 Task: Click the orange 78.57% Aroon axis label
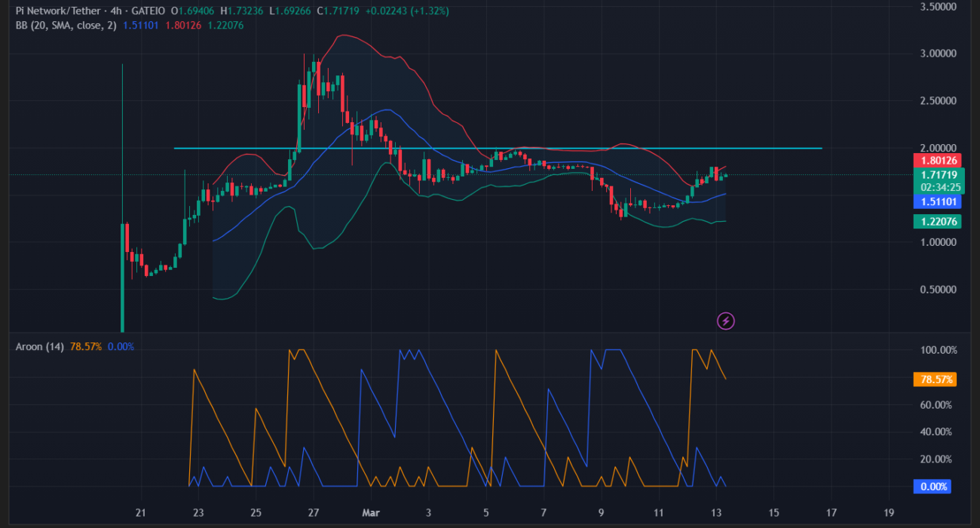pos(935,379)
